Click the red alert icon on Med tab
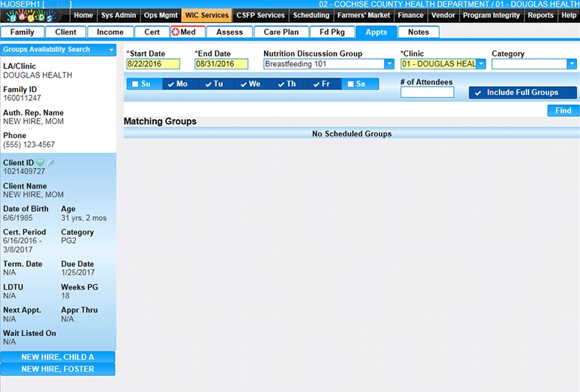Viewport: 580px width, 392px height. coord(176,32)
